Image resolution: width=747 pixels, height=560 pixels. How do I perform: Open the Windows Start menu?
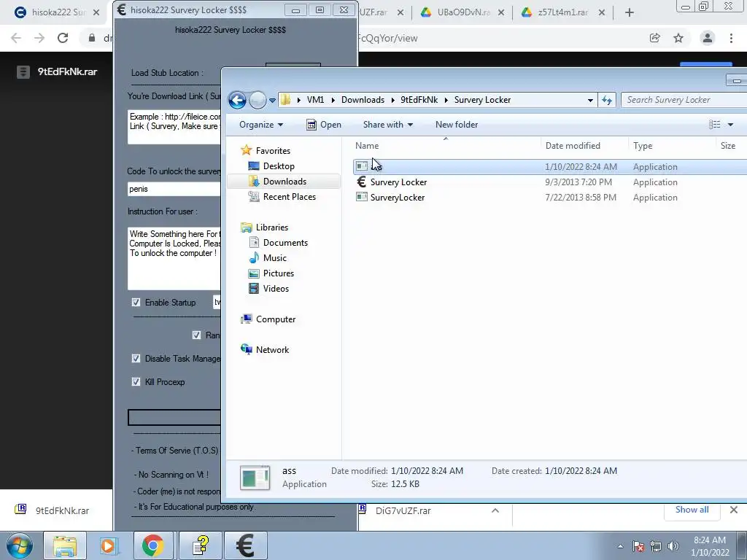click(x=20, y=545)
